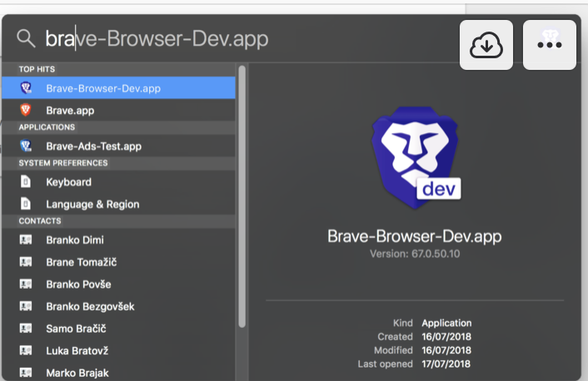The image size is (588, 381).
Task: Select contact Brane Tomažič
Action: pos(118,262)
